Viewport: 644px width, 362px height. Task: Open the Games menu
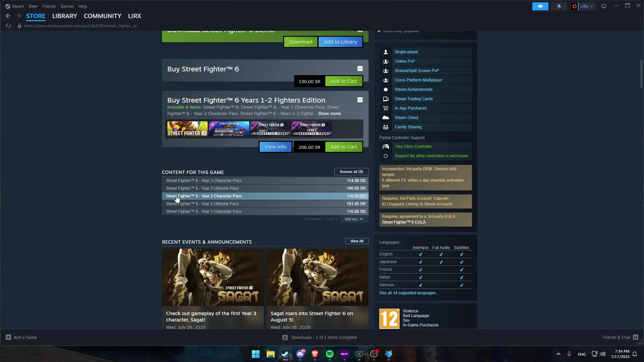(67, 6)
